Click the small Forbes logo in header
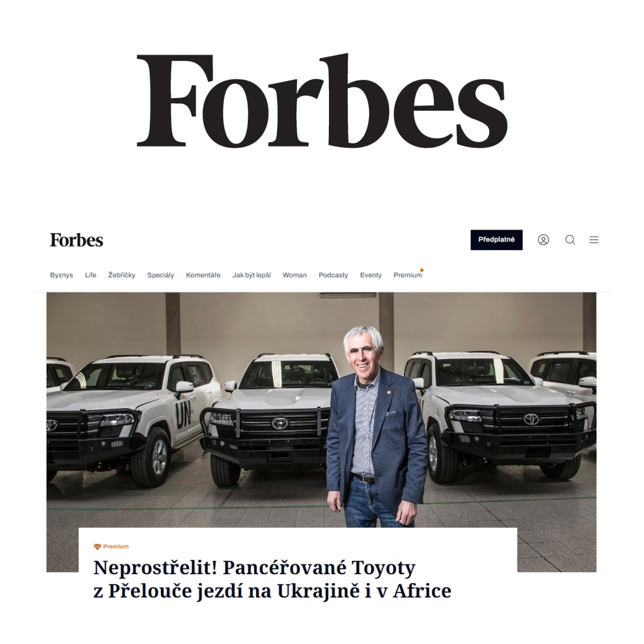Image resolution: width=644 pixels, height=644 pixels. [76, 240]
